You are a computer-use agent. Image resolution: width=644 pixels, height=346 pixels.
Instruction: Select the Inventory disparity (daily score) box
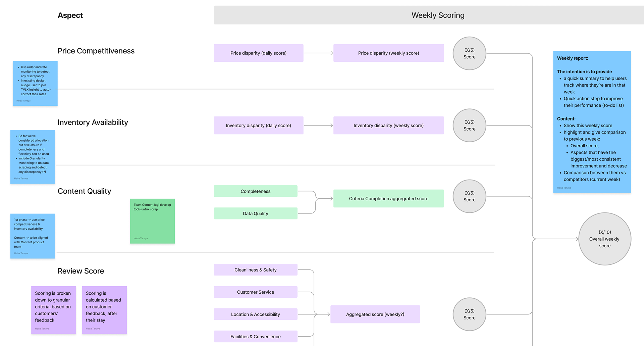[258, 126]
